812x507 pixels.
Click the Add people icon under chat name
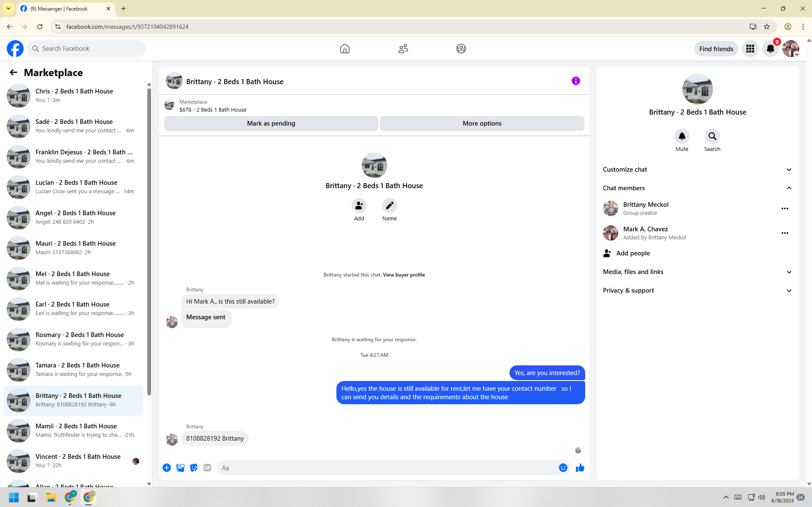pos(359,206)
